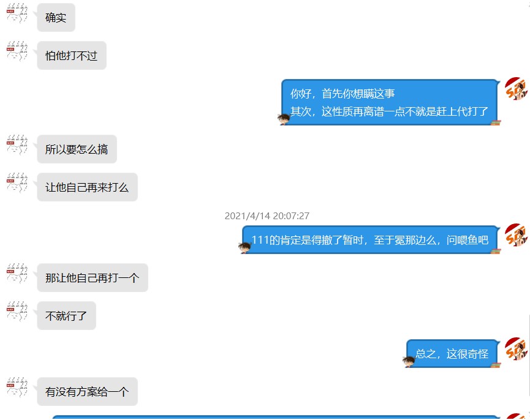Image resolution: width=530 pixels, height=420 pixels.
Task: Click the '有没有方案给一个' message bubble
Action: (x=87, y=391)
